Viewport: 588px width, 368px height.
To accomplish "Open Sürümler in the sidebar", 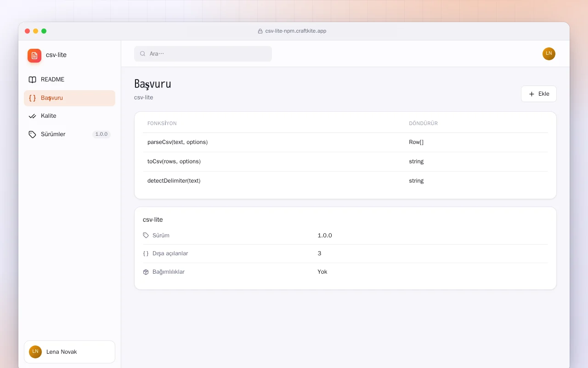I will pos(69,134).
